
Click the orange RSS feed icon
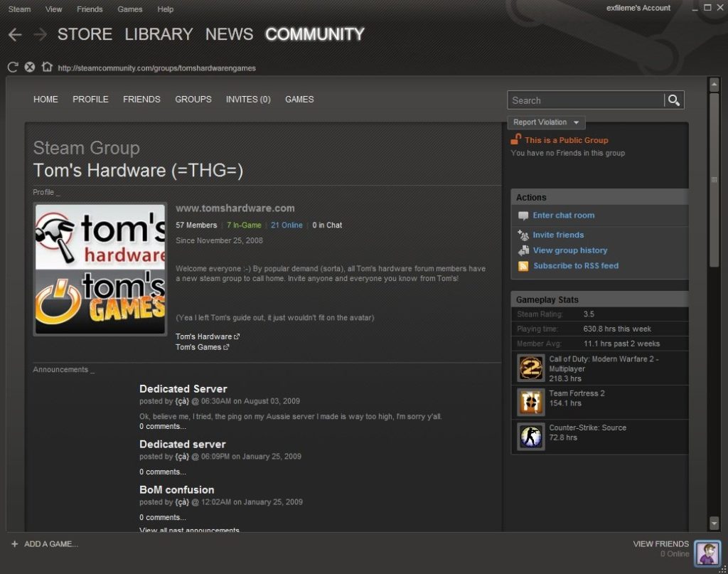[523, 266]
